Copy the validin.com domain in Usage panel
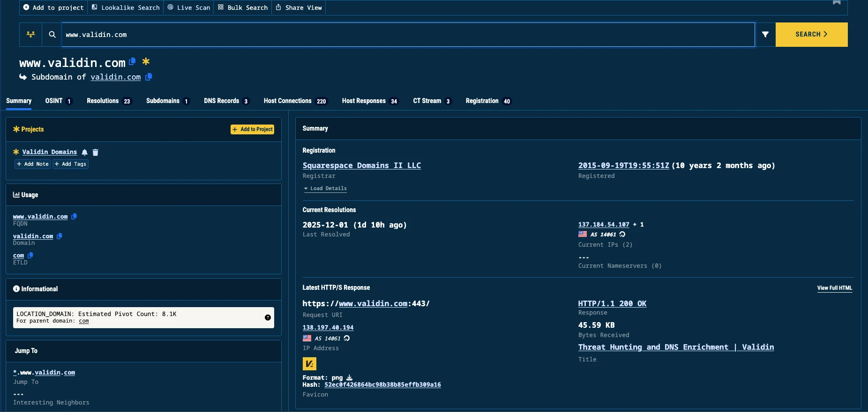Screen dimensions: 868x412 tap(60, 236)
